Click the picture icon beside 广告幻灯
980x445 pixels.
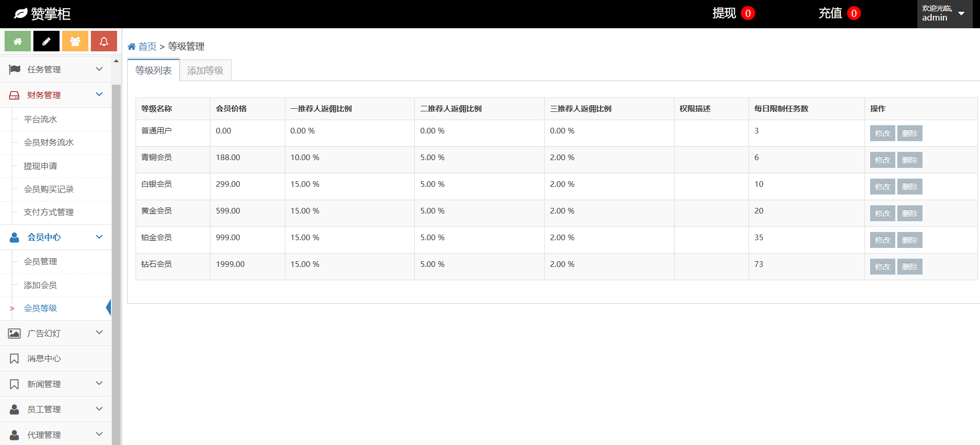[14, 334]
